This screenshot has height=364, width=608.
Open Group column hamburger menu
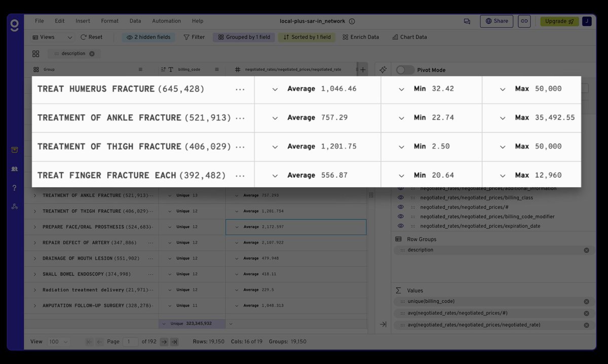(140, 69)
